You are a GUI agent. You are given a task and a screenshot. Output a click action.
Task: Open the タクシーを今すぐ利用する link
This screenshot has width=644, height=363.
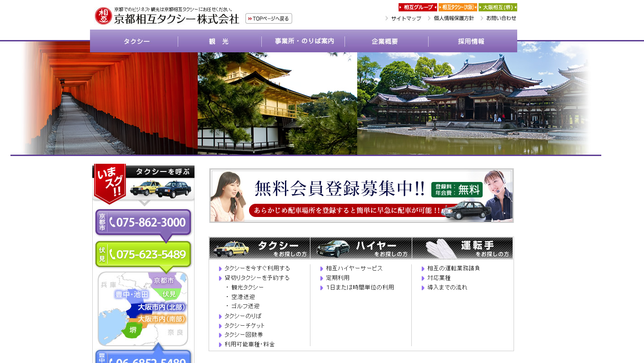[x=257, y=268]
